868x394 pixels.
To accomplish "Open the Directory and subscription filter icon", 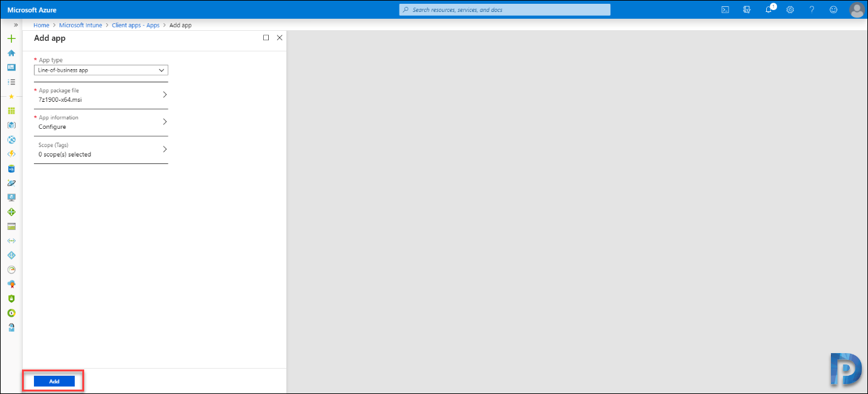I will pos(747,9).
